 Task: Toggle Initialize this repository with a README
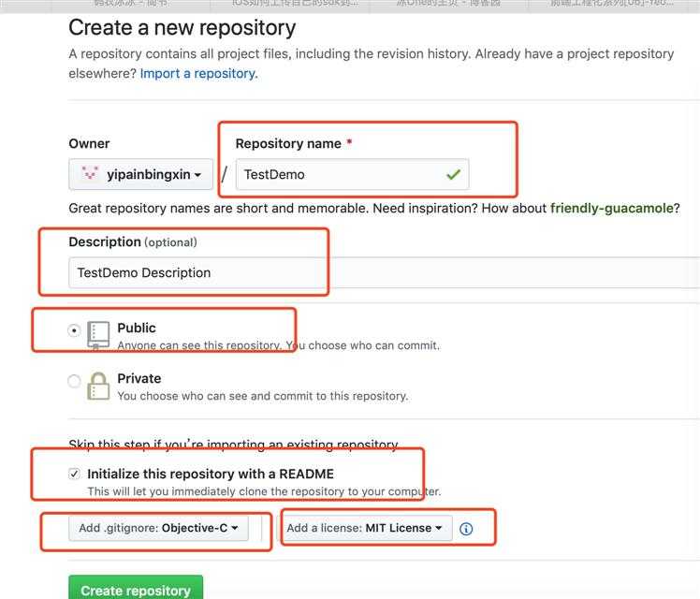(75, 475)
